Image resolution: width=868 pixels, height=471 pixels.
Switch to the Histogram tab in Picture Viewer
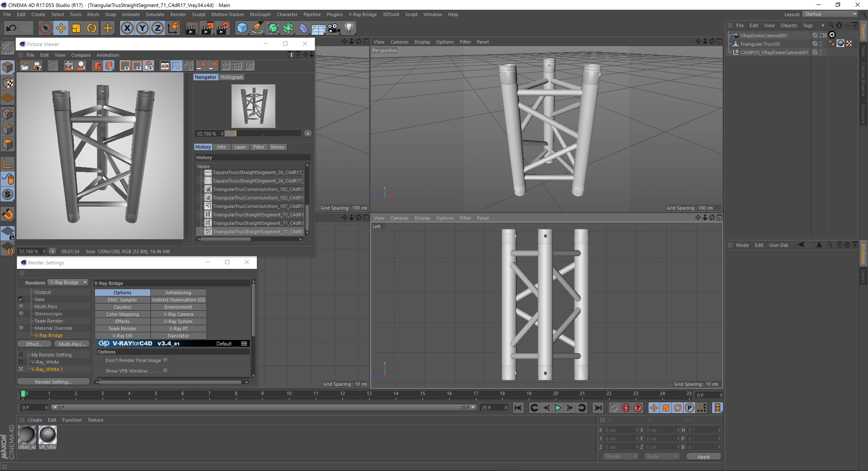pos(231,77)
